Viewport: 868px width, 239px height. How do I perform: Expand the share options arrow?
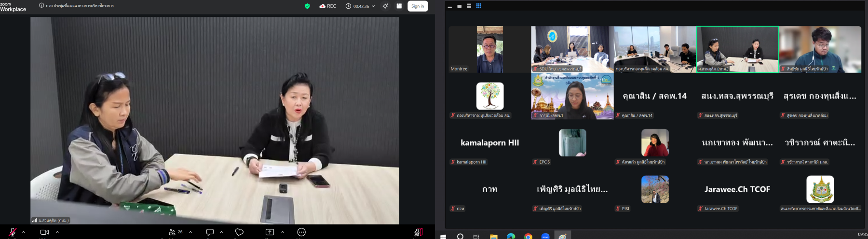point(283,232)
